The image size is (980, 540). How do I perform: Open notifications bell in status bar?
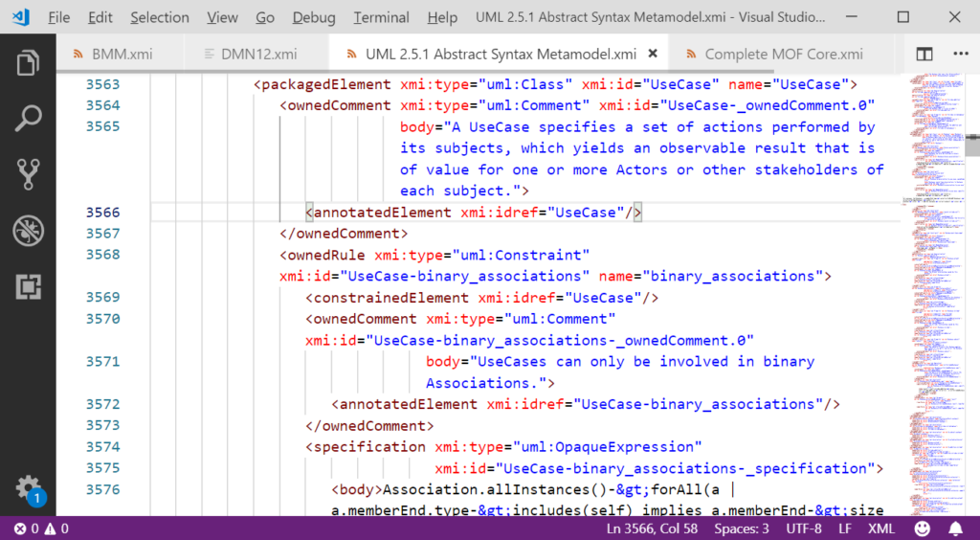956,529
